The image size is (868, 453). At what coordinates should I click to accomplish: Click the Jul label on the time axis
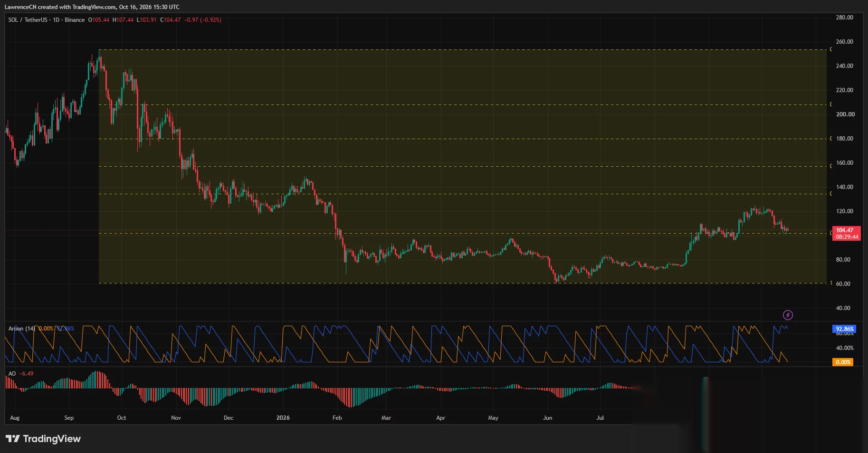pos(600,418)
